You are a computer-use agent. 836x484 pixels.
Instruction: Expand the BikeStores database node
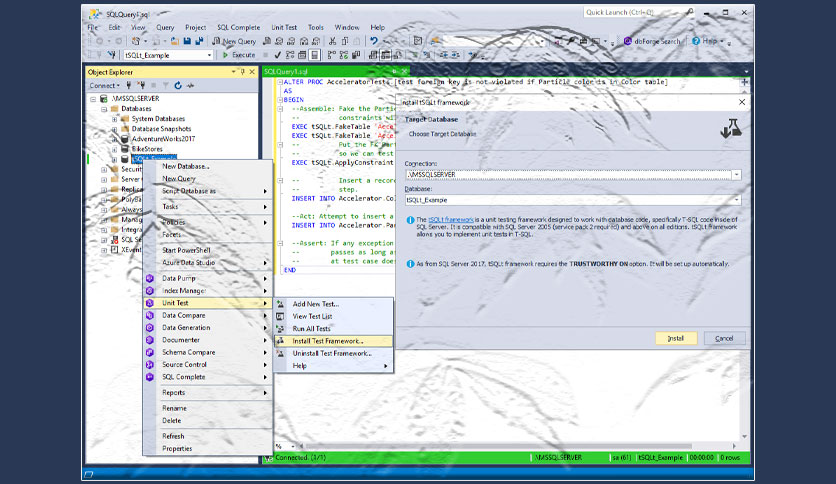pos(114,149)
